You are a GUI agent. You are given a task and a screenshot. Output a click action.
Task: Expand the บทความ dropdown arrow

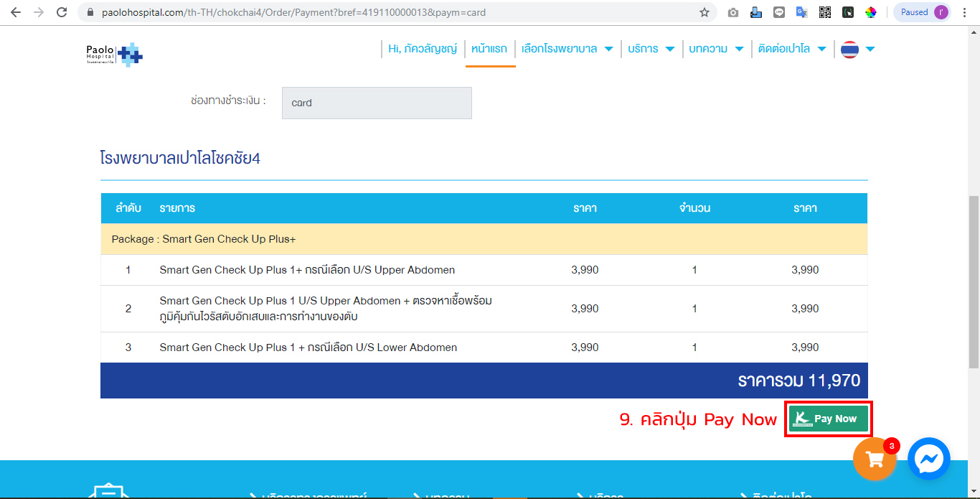coord(739,50)
